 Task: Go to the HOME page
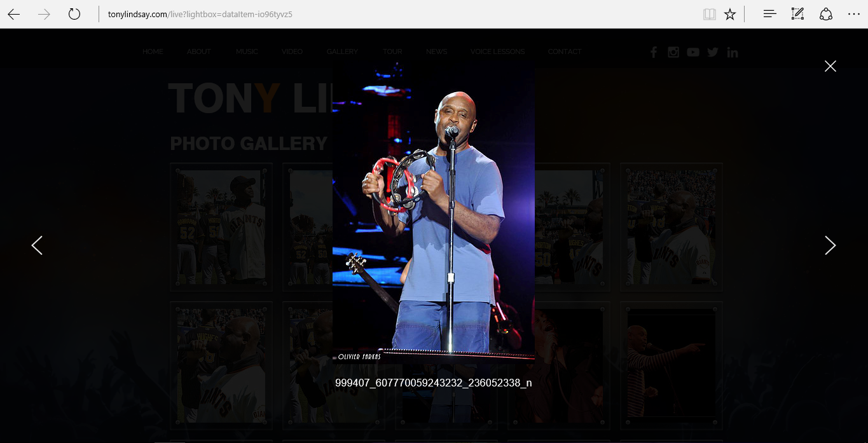tap(153, 52)
